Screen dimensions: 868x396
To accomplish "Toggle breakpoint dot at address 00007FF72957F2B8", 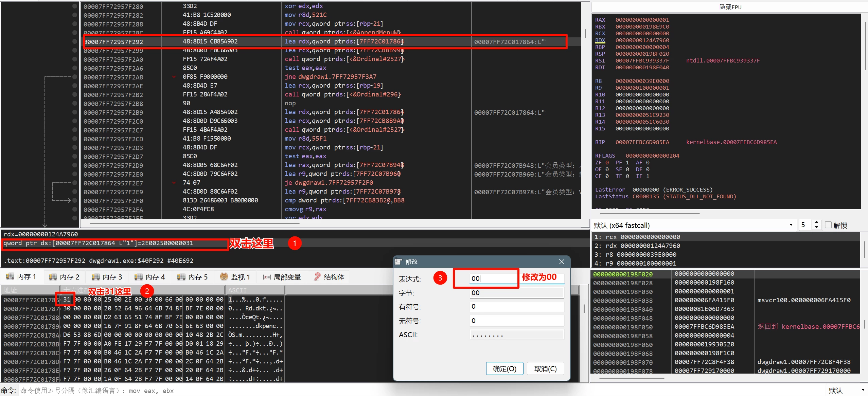I will [x=75, y=103].
